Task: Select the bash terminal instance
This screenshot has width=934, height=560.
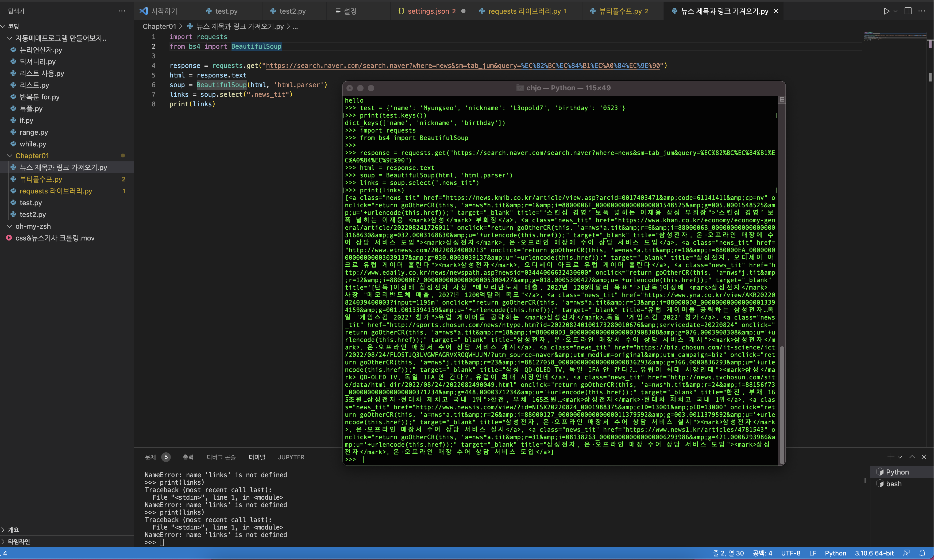Action: (902, 484)
